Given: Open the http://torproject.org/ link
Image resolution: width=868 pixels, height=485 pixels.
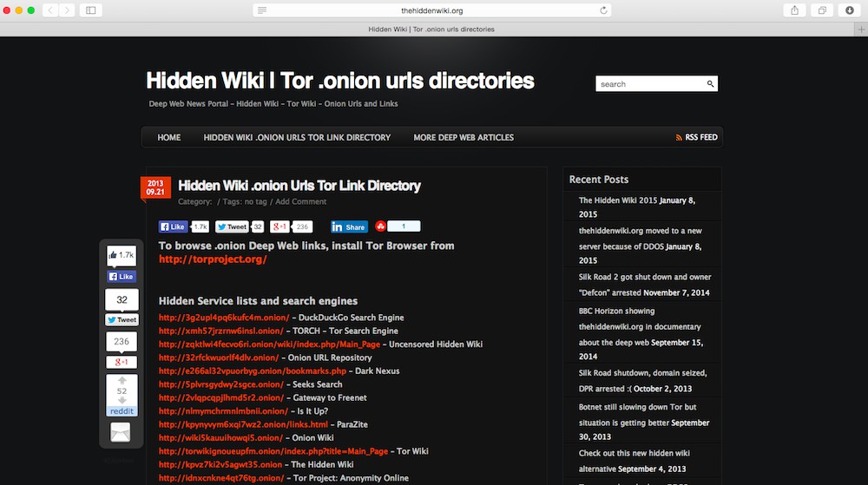Looking at the screenshot, I should pos(213,259).
